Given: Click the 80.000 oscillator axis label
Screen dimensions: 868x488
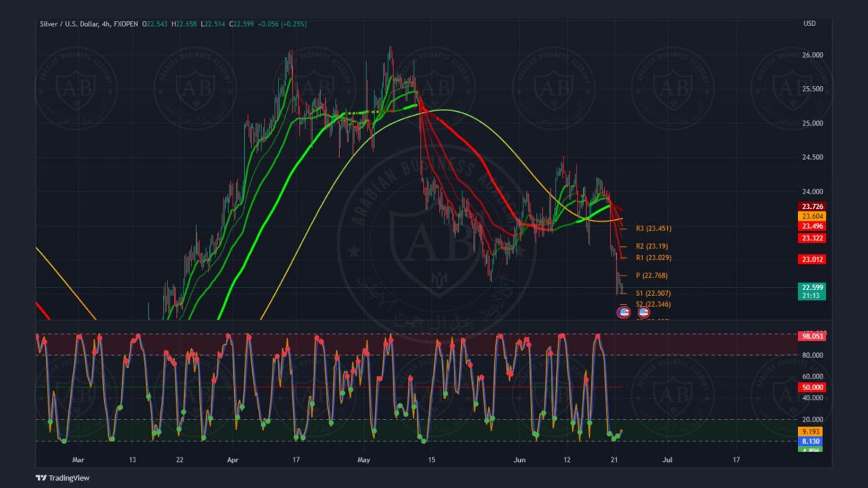Looking at the screenshot, I should [x=812, y=355].
